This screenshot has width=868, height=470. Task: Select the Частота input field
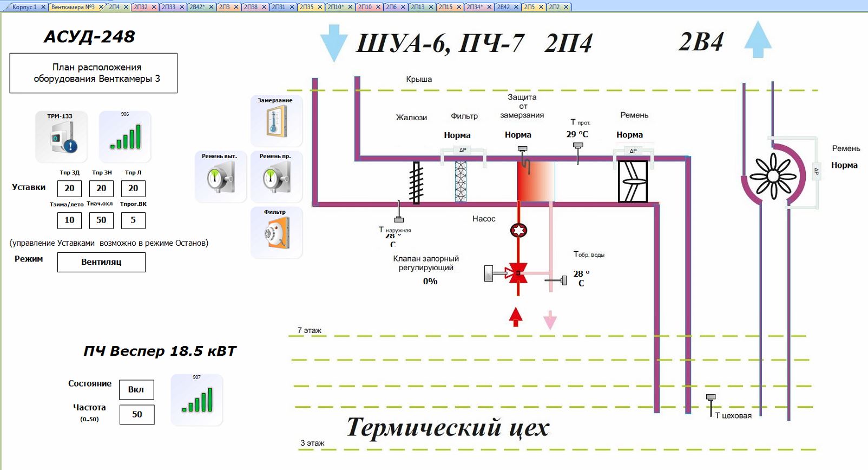click(x=137, y=414)
